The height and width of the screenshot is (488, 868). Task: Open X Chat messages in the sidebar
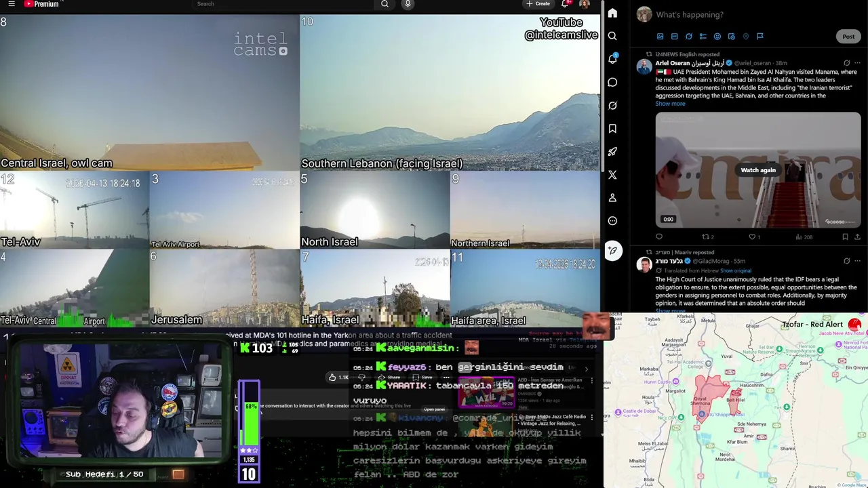click(x=612, y=82)
